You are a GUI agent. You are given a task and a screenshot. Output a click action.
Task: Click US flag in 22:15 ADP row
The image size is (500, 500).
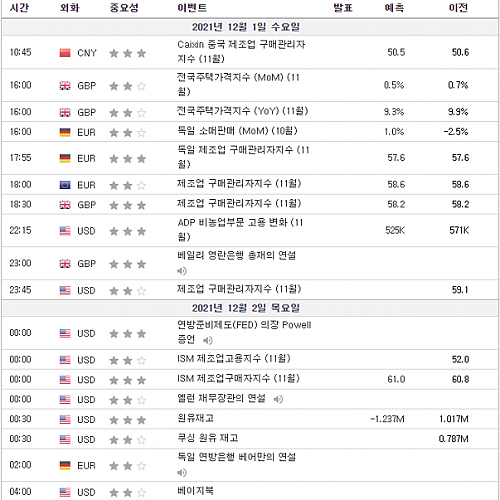click(x=65, y=231)
